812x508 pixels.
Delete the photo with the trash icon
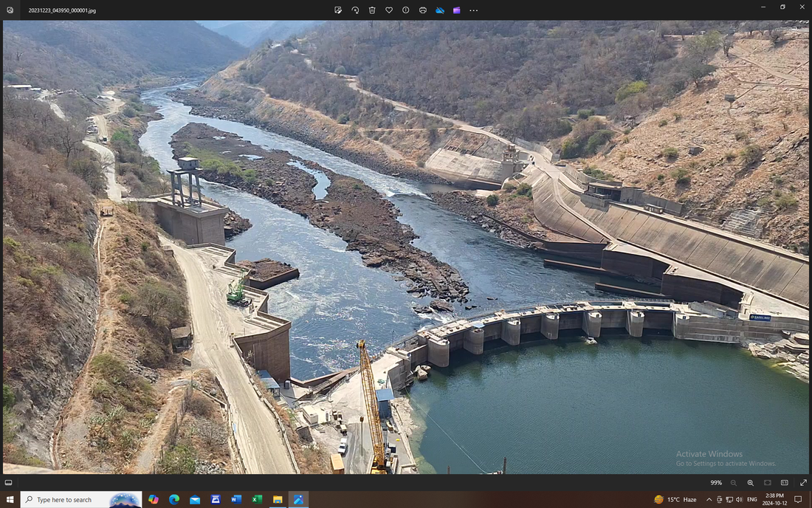tap(372, 10)
